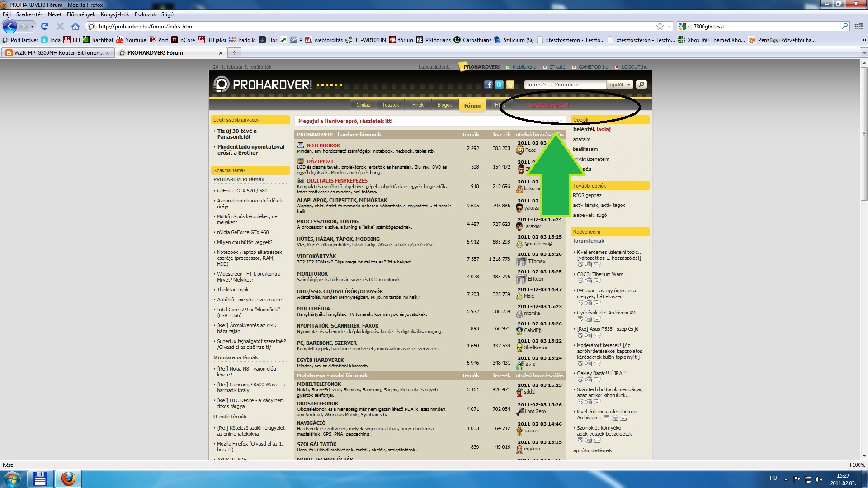The width and height of the screenshot is (868, 488).
Task: Open the Windows Start menu
Action: (12, 479)
